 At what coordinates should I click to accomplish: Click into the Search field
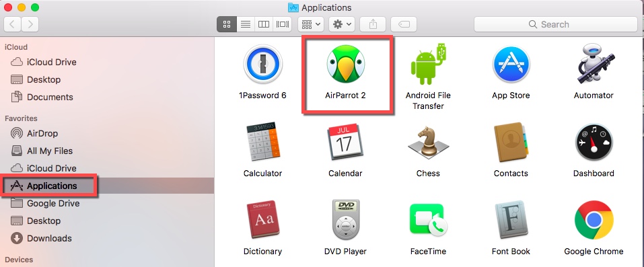tap(556, 24)
